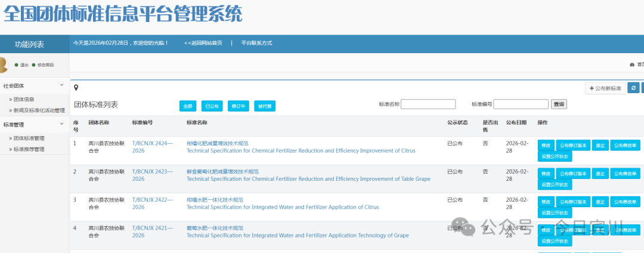Select 标准推荐管理 in the sidebar
Viewport: 644px width, 253px height.
(29, 149)
